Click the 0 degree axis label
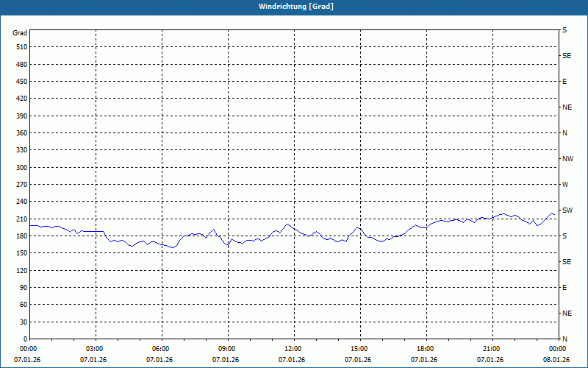The image size is (588, 368). tap(25, 339)
